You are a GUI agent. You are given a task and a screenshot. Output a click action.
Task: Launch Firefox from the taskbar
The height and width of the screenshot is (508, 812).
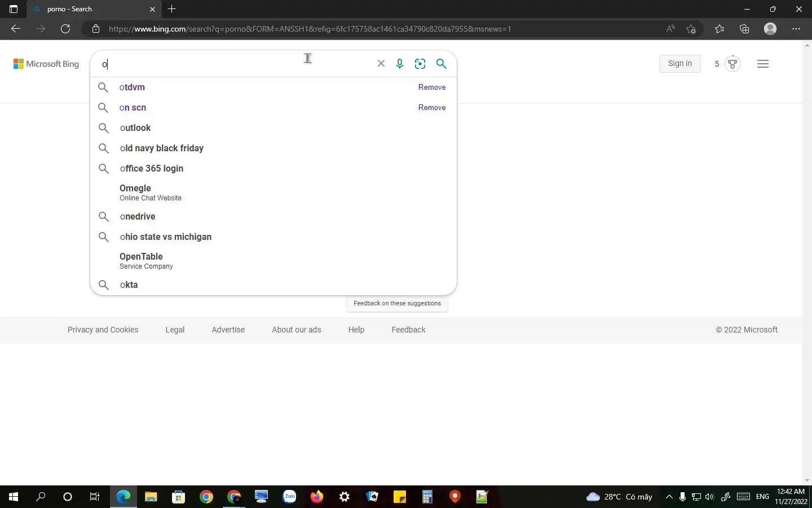click(317, 497)
